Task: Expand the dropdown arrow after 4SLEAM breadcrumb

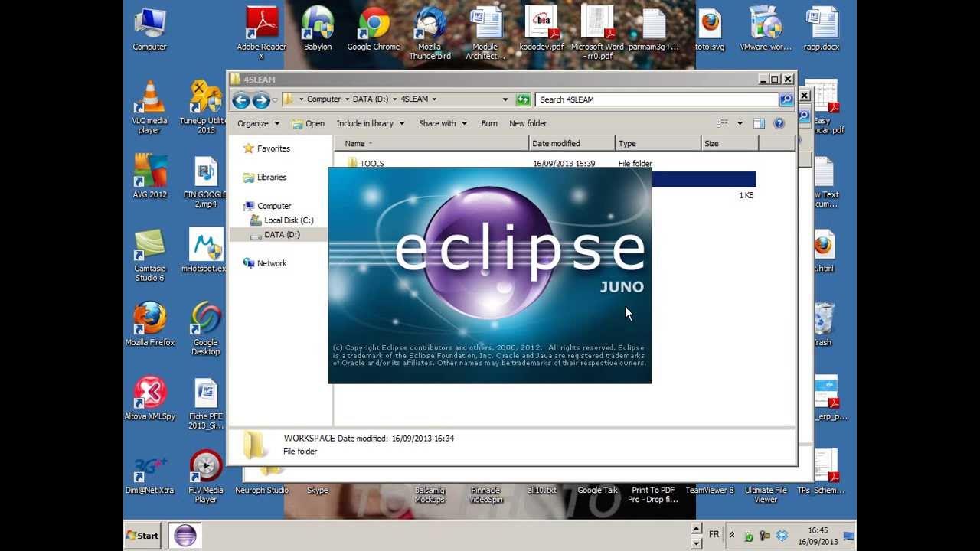Action: pos(434,99)
